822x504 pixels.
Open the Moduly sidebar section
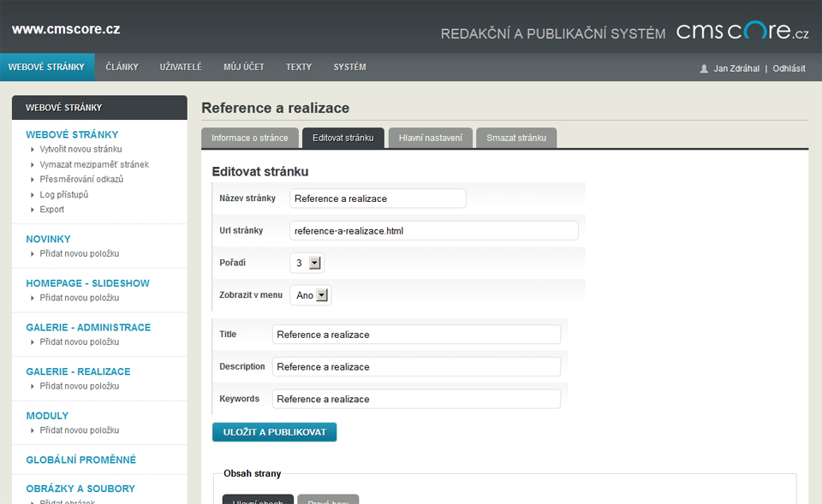tap(47, 416)
